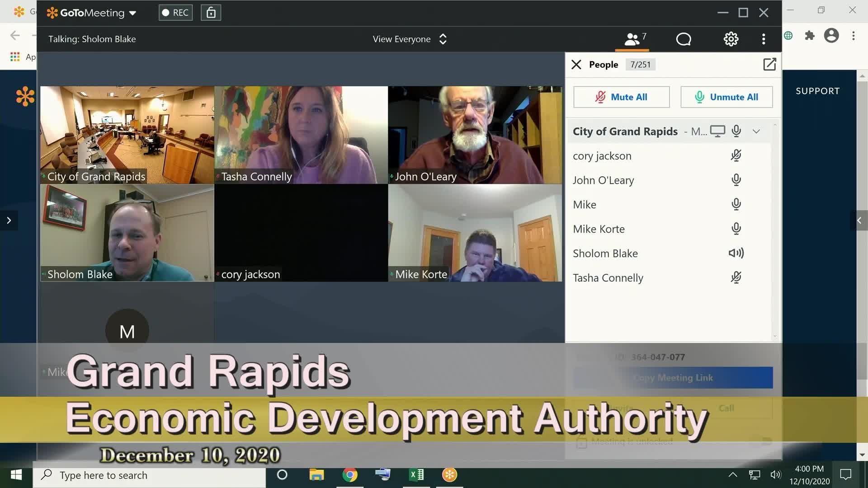Unmute cory jackson's microphone
868x488 pixels.
[736, 156]
